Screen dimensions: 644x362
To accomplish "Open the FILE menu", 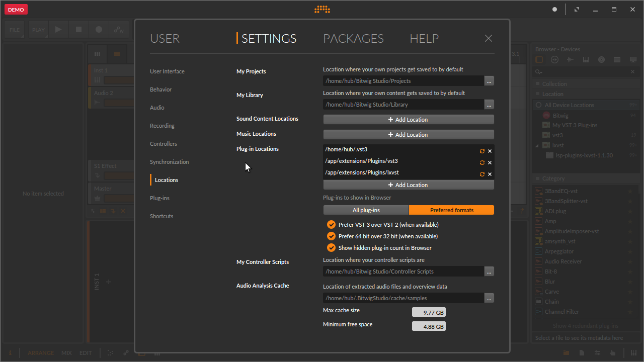I will (15, 30).
